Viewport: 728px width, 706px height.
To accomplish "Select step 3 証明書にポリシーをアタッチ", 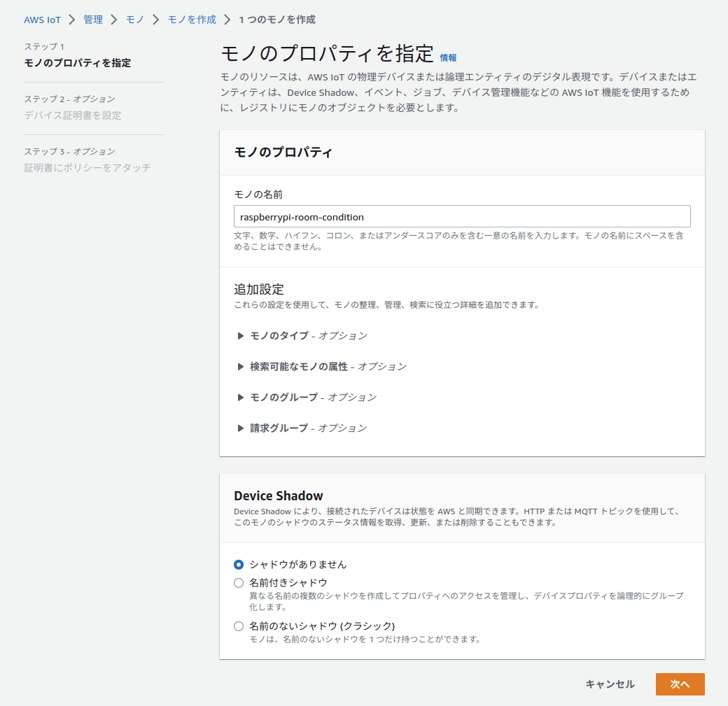I will (87, 167).
